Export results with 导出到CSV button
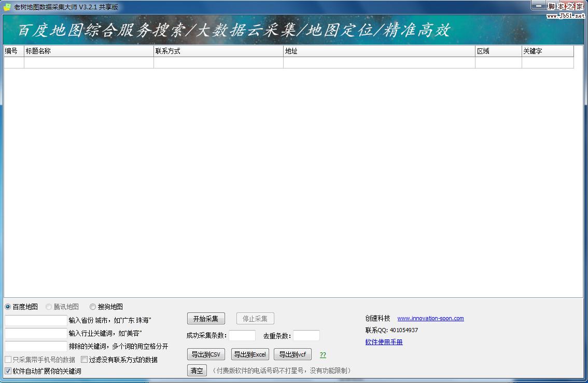 (206, 354)
